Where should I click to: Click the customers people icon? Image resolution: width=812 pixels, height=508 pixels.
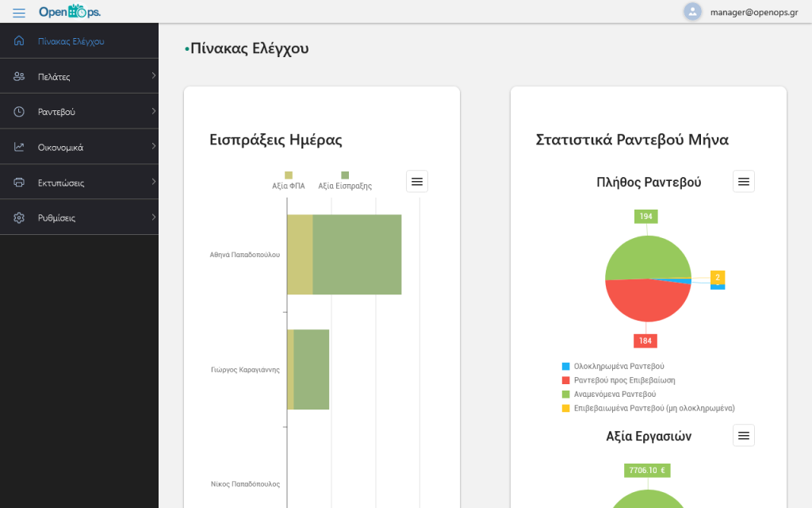tap(19, 76)
